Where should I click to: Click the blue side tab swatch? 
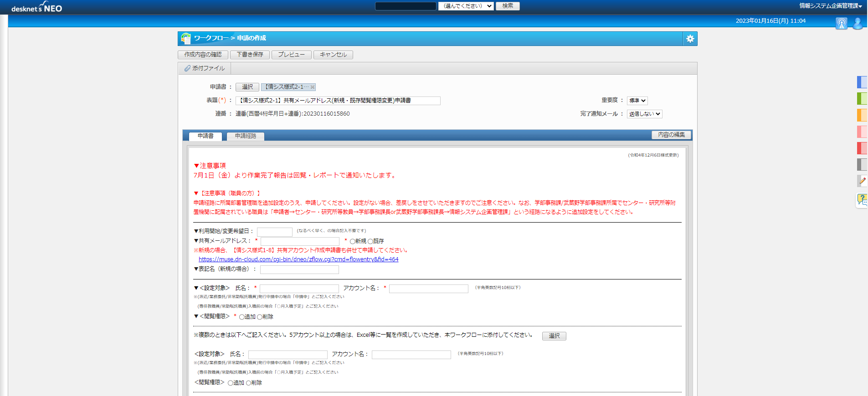[x=862, y=82]
